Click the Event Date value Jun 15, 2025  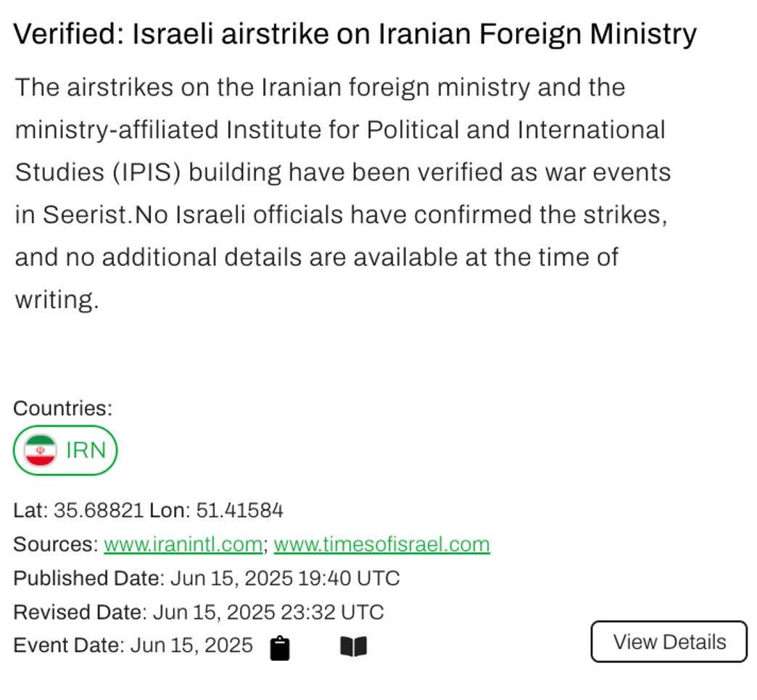[x=191, y=645]
